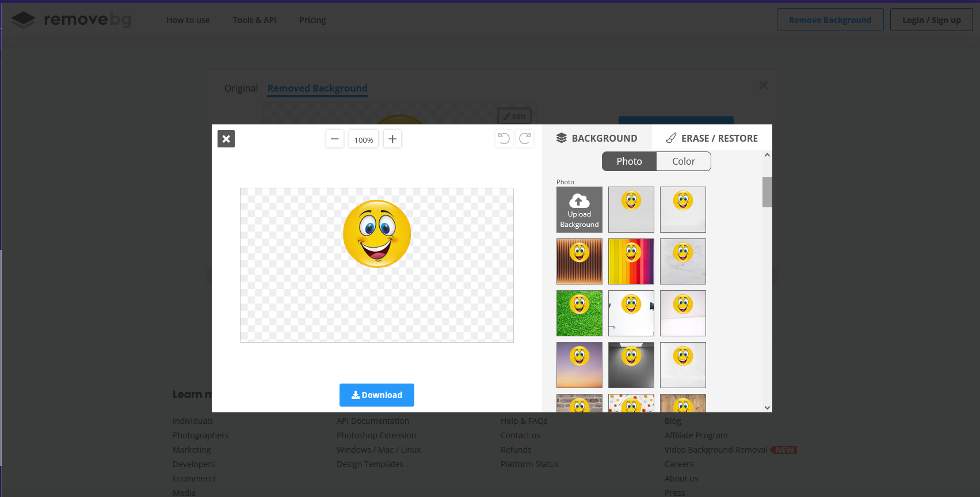Apply the brown wooden slats background
Screen dimensions: 980x497
pos(579,261)
